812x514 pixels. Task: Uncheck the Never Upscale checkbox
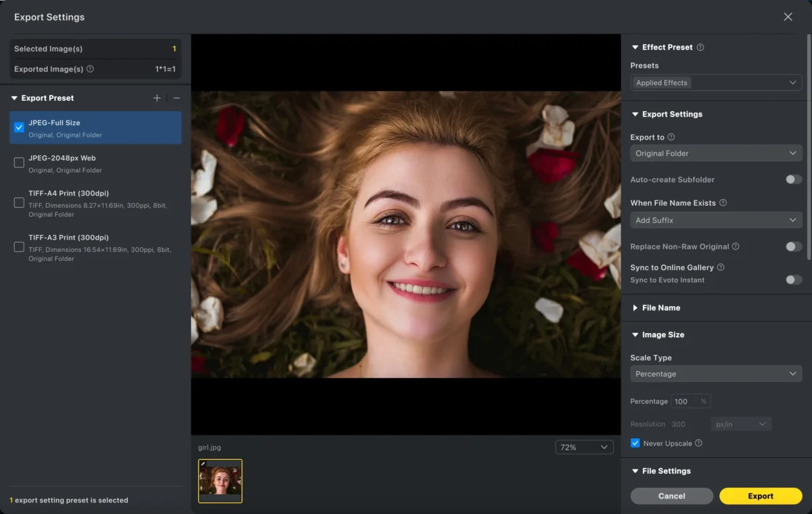(635, 444)
